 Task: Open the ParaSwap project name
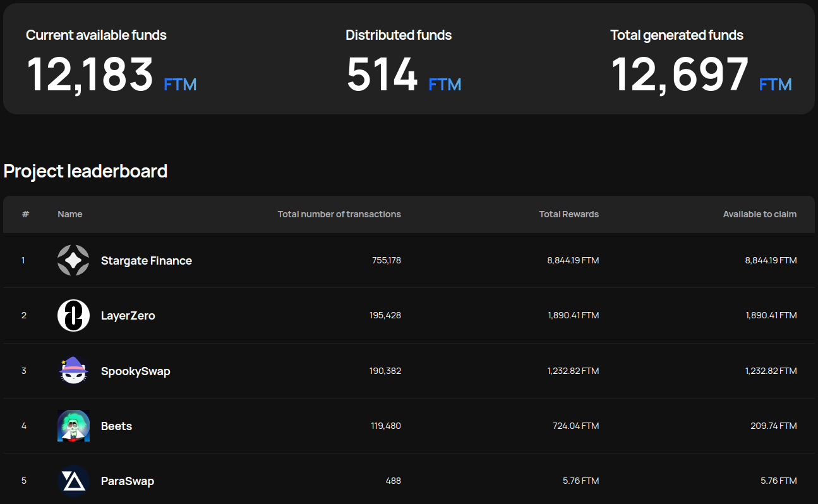(128, 481)
